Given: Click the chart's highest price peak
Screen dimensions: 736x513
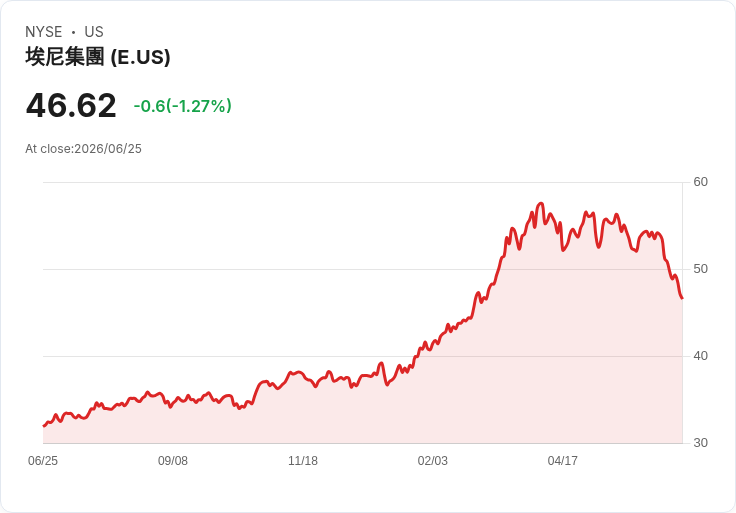Looking at the screenshot, I should click(541, 203).
